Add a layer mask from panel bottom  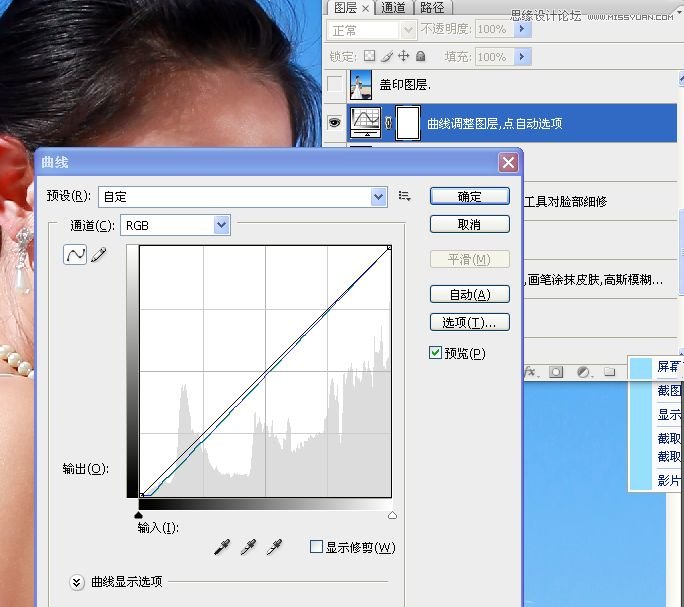click(x=556, y=372)
